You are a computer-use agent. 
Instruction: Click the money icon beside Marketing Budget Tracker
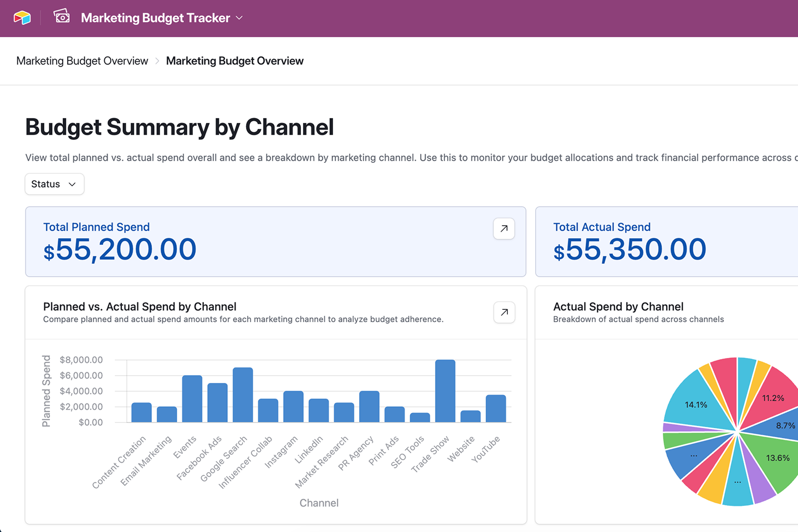point(62,17)
